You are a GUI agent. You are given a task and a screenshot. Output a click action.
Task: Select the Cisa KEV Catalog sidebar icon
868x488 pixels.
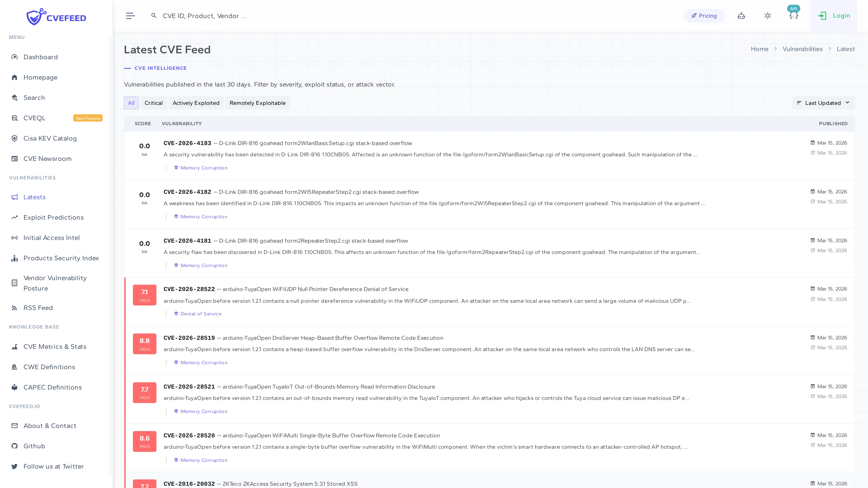pos(14,138)
